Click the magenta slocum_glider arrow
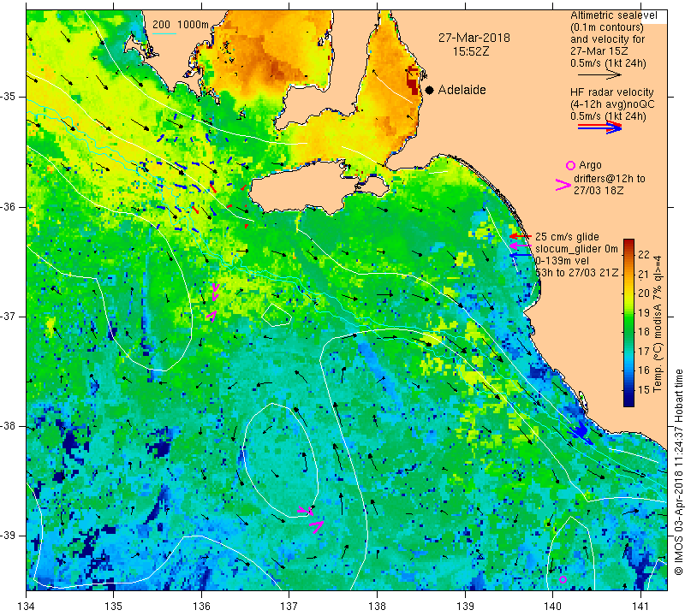 pos(520,246)
